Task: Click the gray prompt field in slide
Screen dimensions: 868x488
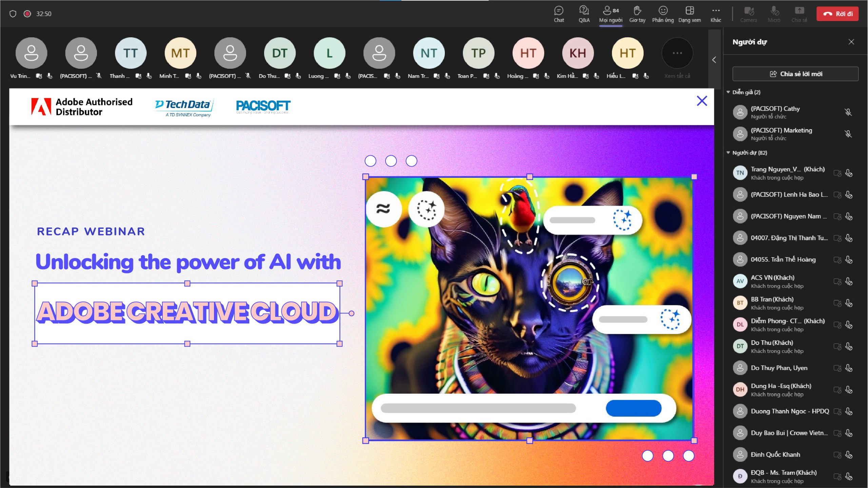Action: [478, 408]
